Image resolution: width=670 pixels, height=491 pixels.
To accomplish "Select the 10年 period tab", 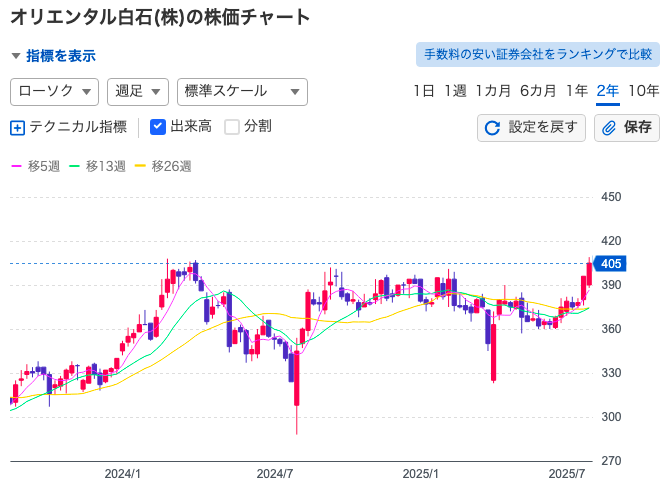I will click(644, 91).
